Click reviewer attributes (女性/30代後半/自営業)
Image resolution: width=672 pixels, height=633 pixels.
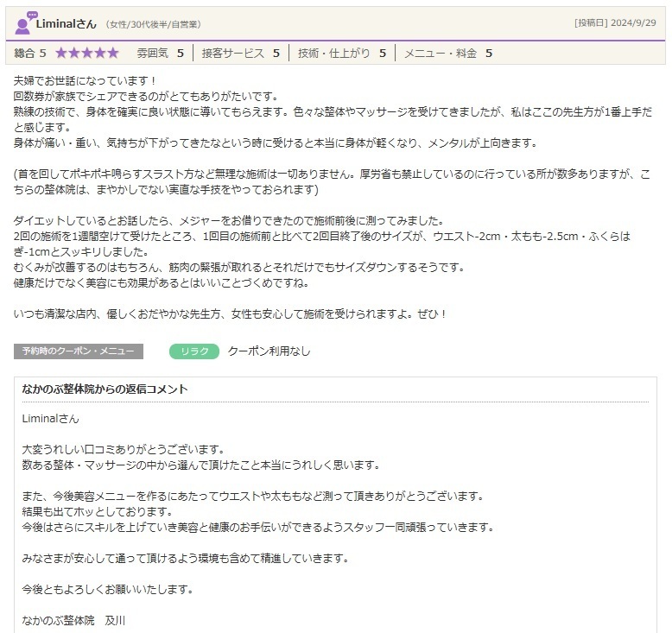tap(154, 24)
